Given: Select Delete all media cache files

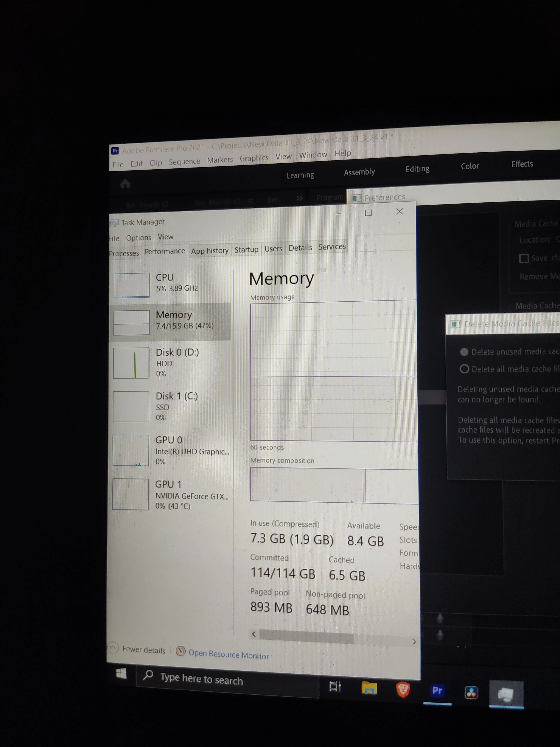Looking at the screenshot, I should pyautogui.click(x=464, y=369).
